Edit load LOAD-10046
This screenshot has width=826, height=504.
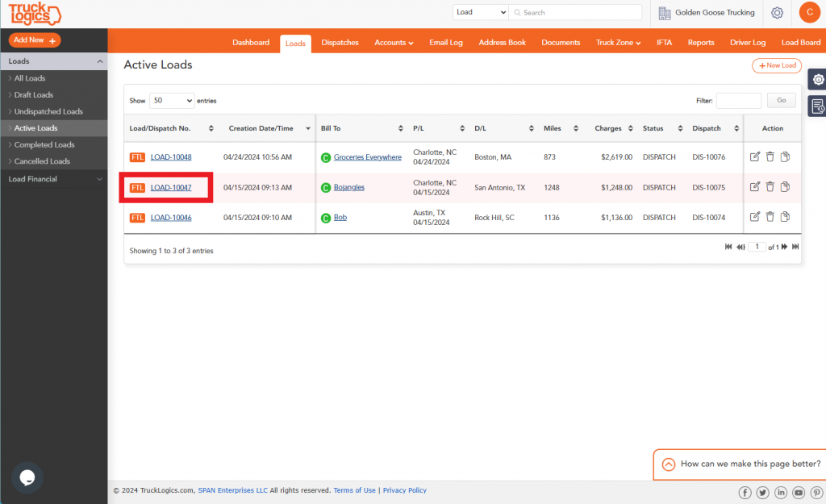tap(755, 217)
